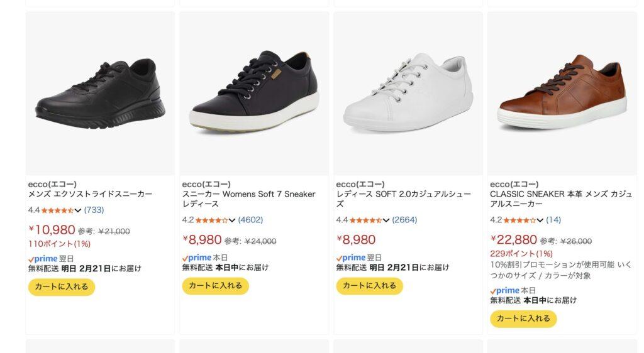The width and height of the screenshot is (644, 353).
Task: View the brown leather Classic Sneaker image
Action: click(562, 93)
